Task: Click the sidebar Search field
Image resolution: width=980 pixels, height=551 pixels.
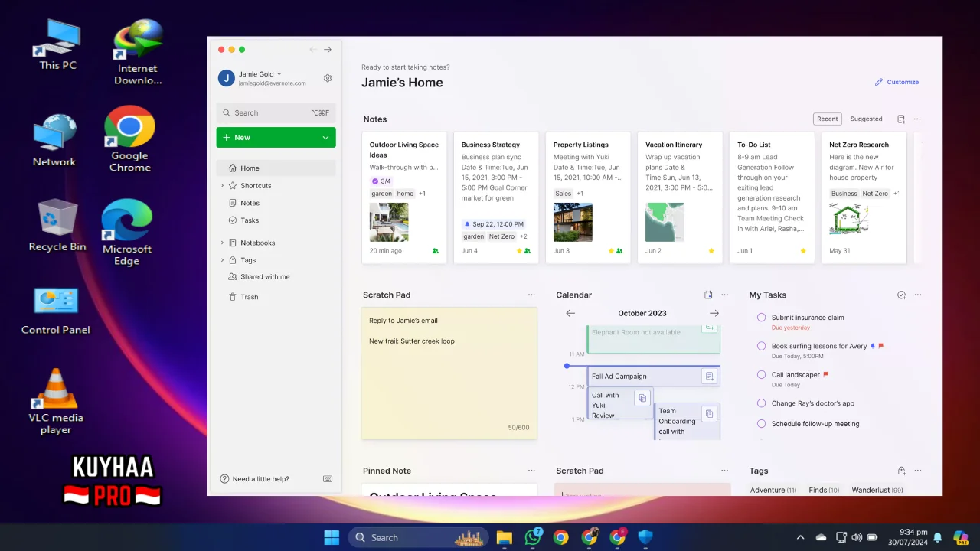Action: (x=276, y=112)
